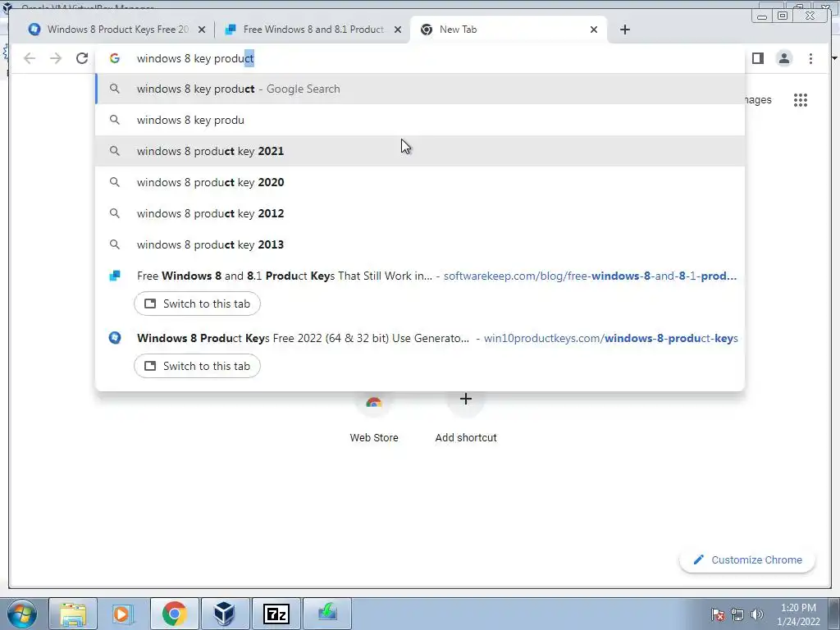Click the Google icon in the address bar

[x=115, y=58]
